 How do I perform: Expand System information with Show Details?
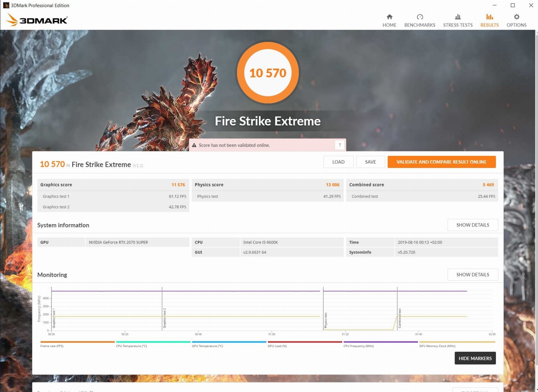[472, 225]
